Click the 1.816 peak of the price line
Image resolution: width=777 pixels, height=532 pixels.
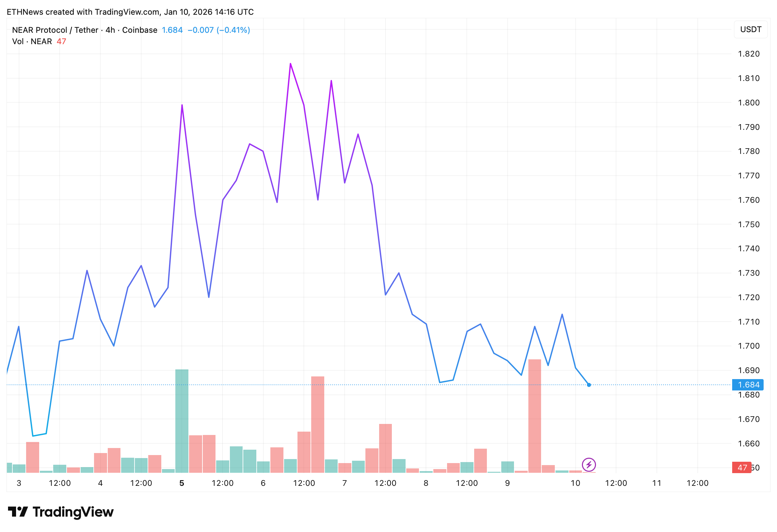click(290, 64)
